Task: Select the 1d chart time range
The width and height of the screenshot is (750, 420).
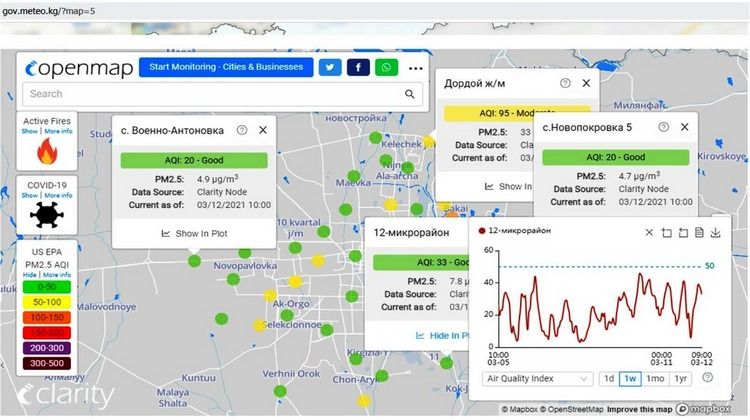Action: tap(608, 379)
